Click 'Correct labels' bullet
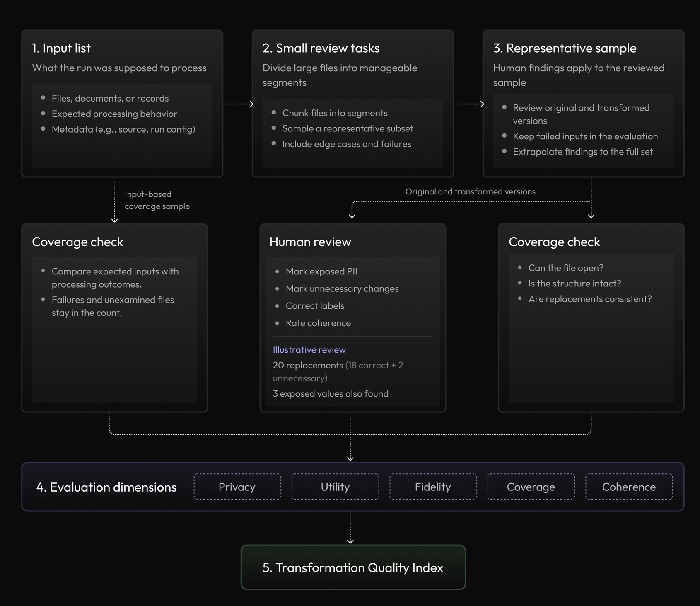700x606 pixels. 315,306
